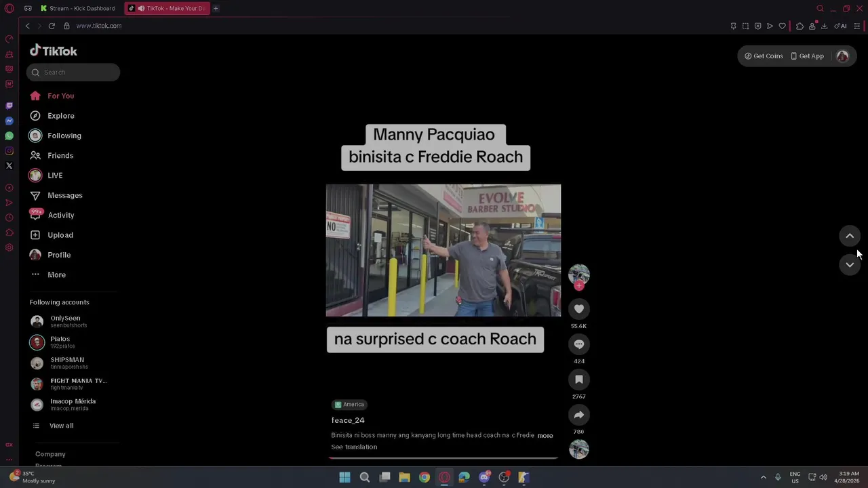The height and width of the screenshot is (488, 868).
Task: Reload the page
Action: 52,26
